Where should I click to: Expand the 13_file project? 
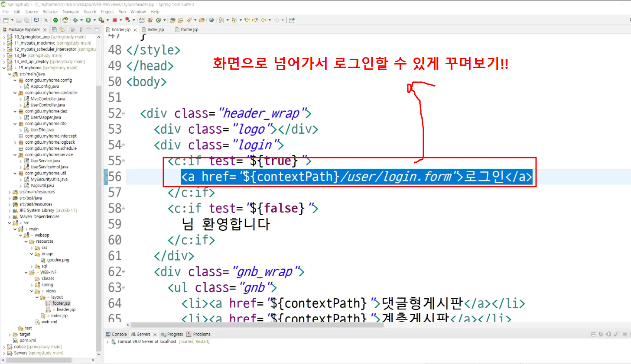[x=4, y=55]
